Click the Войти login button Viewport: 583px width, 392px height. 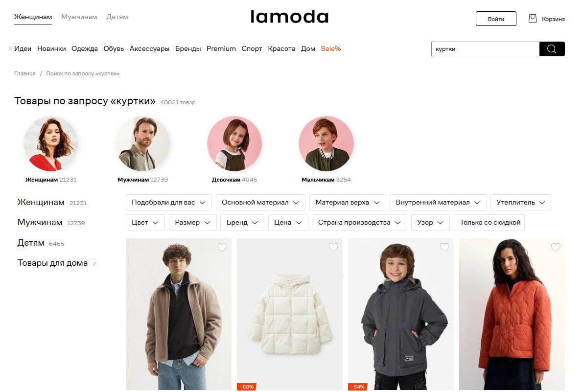point(496,19)
